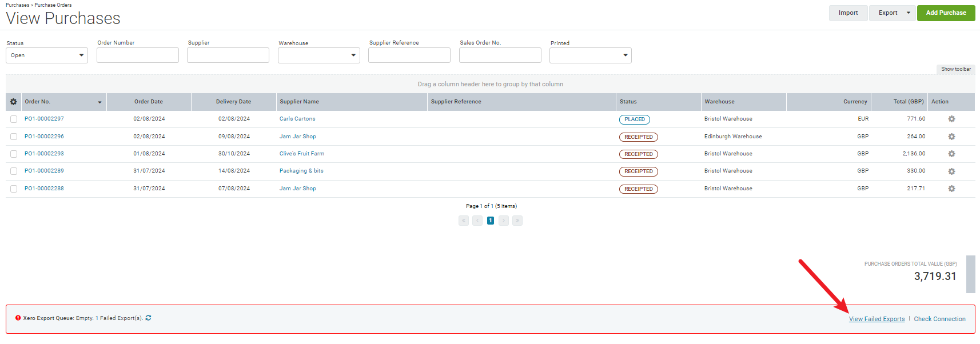
Task: Focus the Supplier Reference filter field
Action: point(409,55)
